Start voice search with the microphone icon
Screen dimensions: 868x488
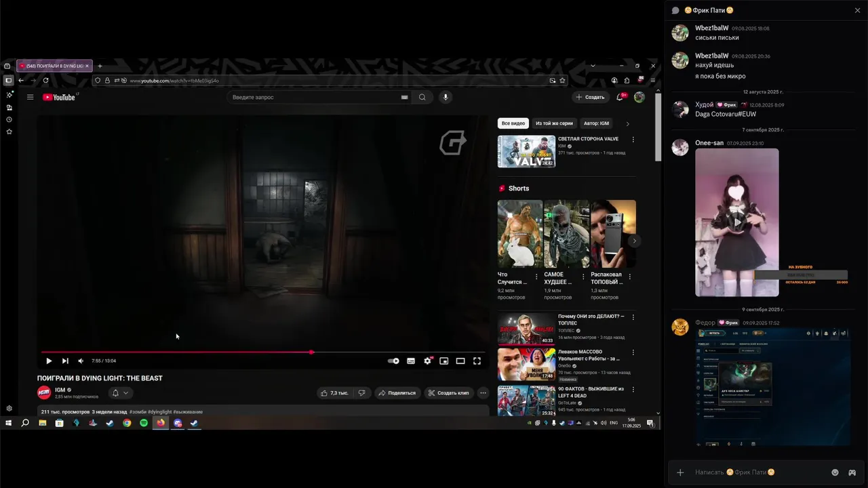(446, 97)
